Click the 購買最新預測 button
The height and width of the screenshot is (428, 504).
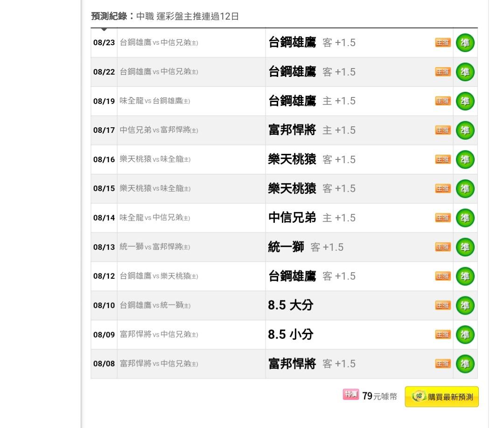click(x=441, y=397)
